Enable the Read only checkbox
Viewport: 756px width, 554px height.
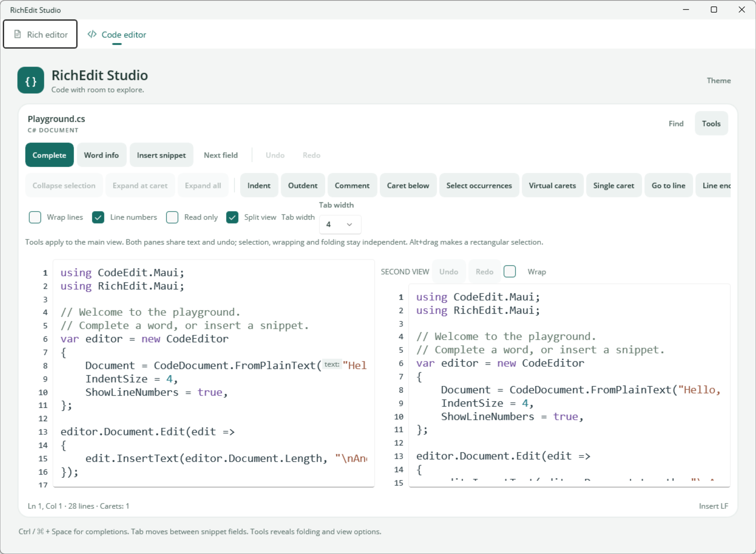[172, 217]
